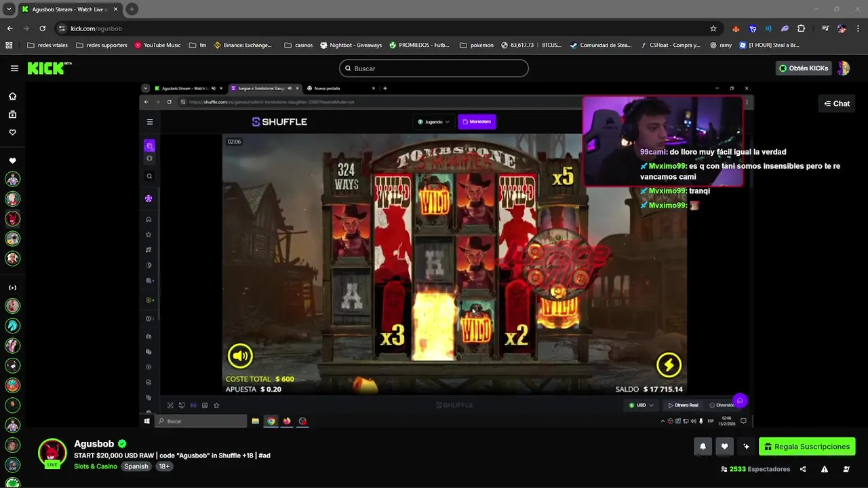The width and height of the screenshot is (868, 488).
Task: Open the Chrome apps grid shortcut
Action: pyautogui.click(x=9, y=45)
